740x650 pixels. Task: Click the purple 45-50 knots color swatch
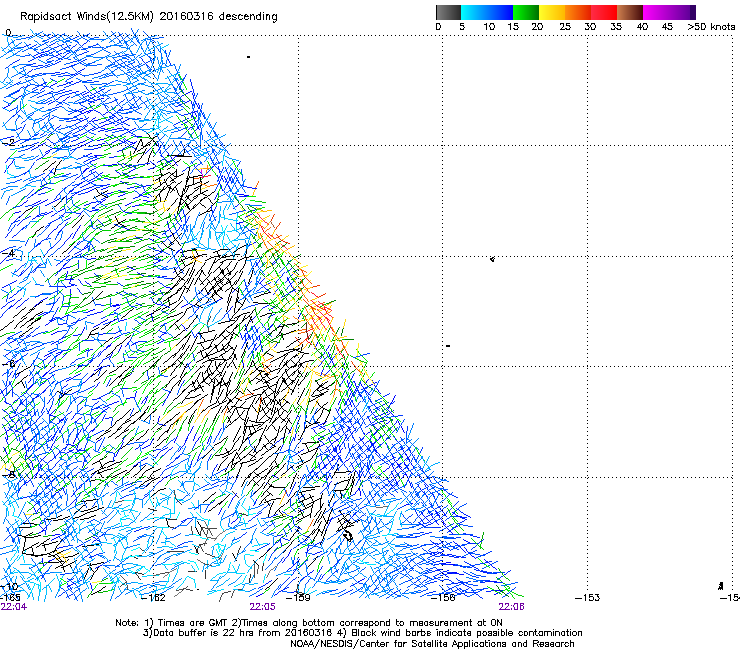coord(682,12)
